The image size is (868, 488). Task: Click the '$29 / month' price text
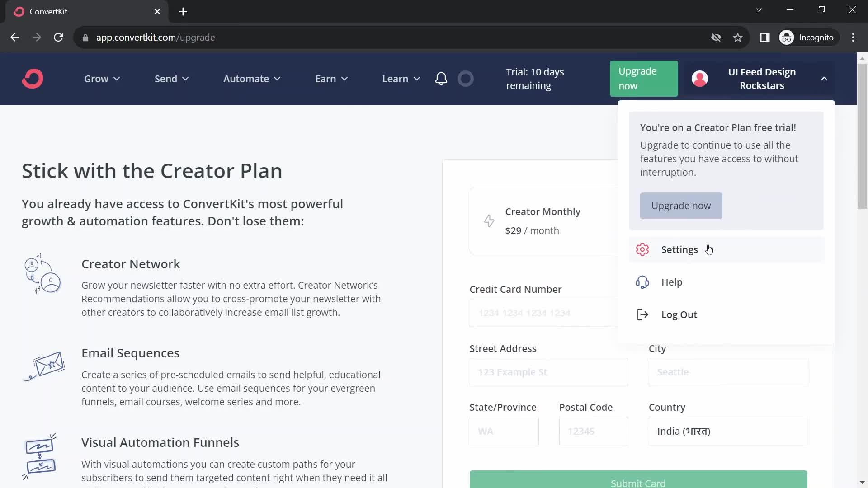(532, 230)
